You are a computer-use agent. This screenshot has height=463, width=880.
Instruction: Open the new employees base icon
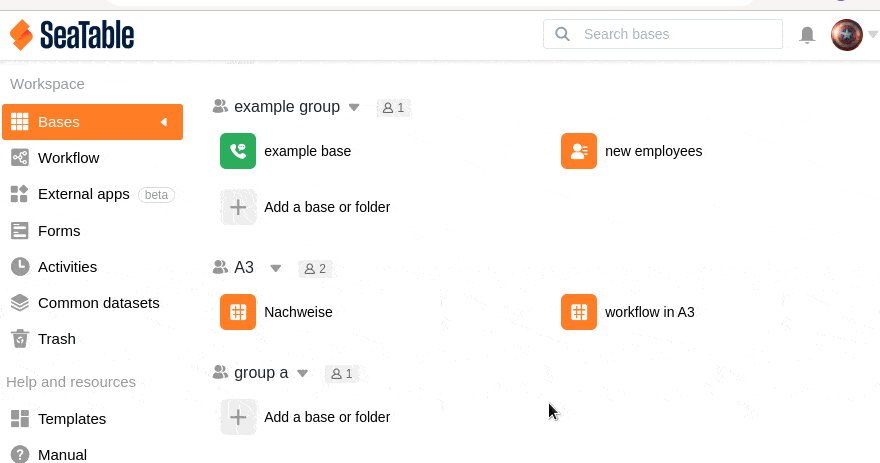[579, 151]
